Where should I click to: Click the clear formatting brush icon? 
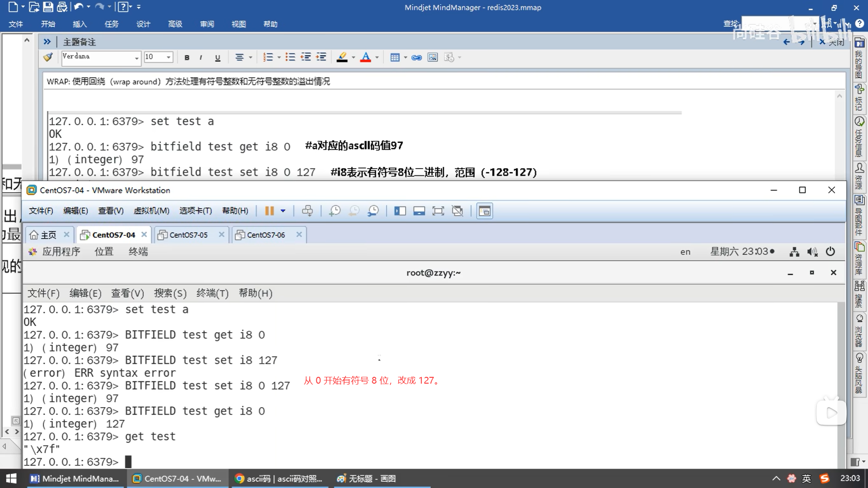(48, 57)
